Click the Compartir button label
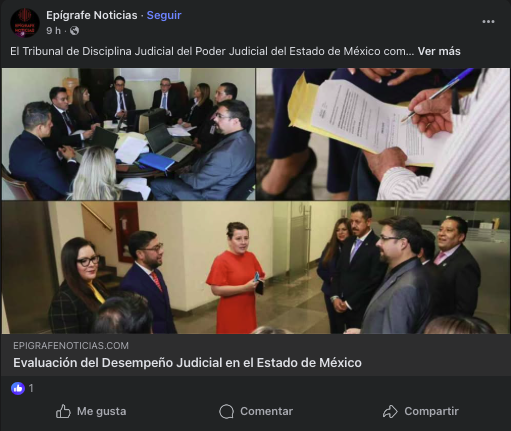This screenshot has height=431, width=511. point(432,411)
